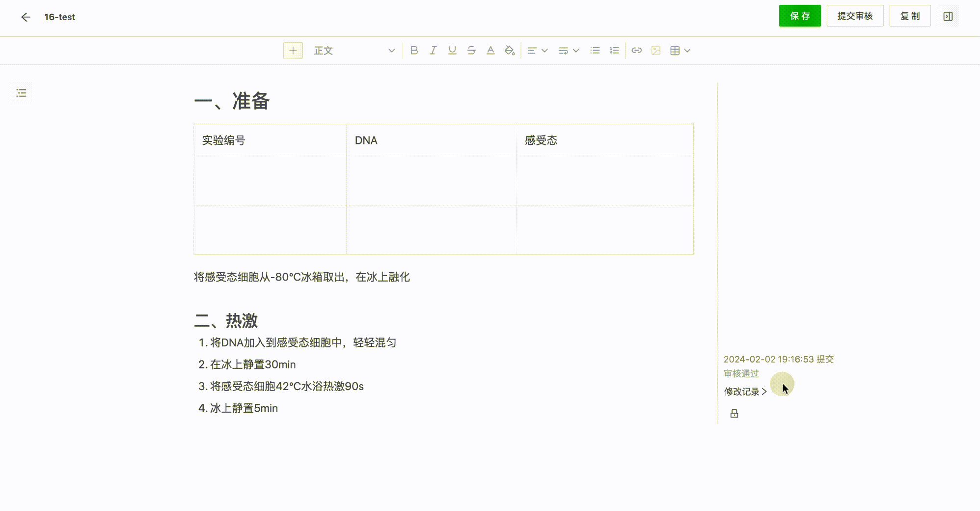The image size is (980, 511).
Task: Open the outline panel icon
Action: click(21, 93)
